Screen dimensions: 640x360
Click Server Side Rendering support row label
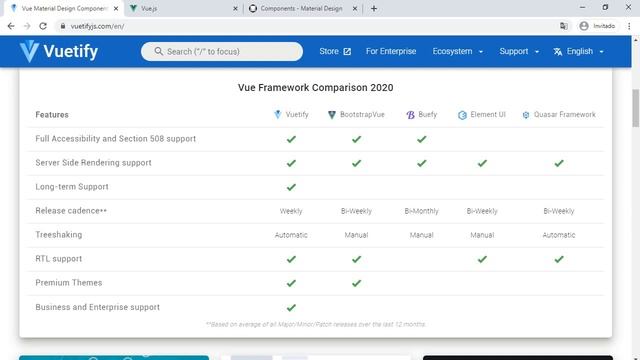click(x=93, y=163)
